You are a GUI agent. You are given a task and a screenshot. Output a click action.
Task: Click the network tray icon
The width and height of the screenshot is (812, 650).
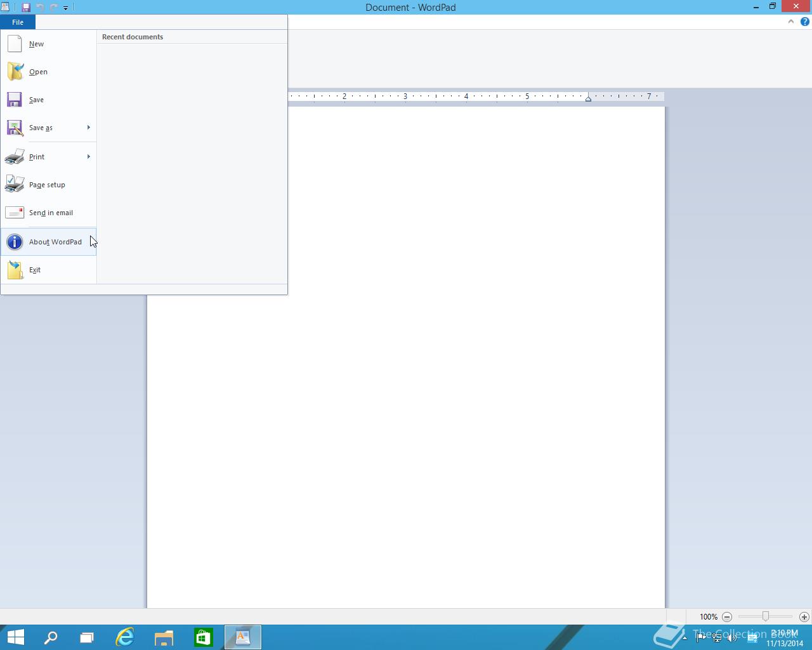717,638
